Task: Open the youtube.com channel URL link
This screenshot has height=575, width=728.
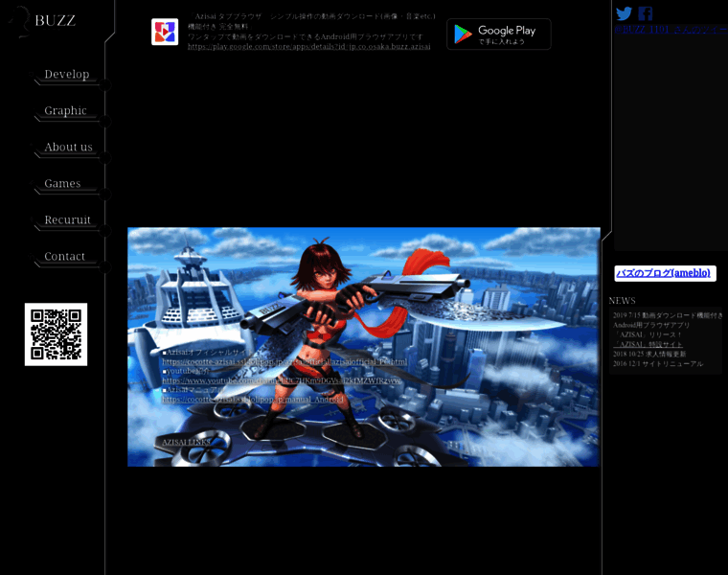Action: [282, 380]
